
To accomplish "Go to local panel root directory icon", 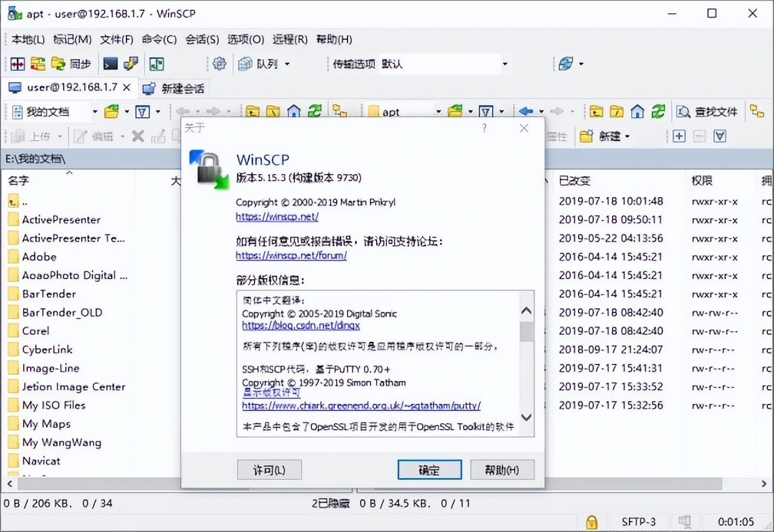I will (x=273, y=111).
